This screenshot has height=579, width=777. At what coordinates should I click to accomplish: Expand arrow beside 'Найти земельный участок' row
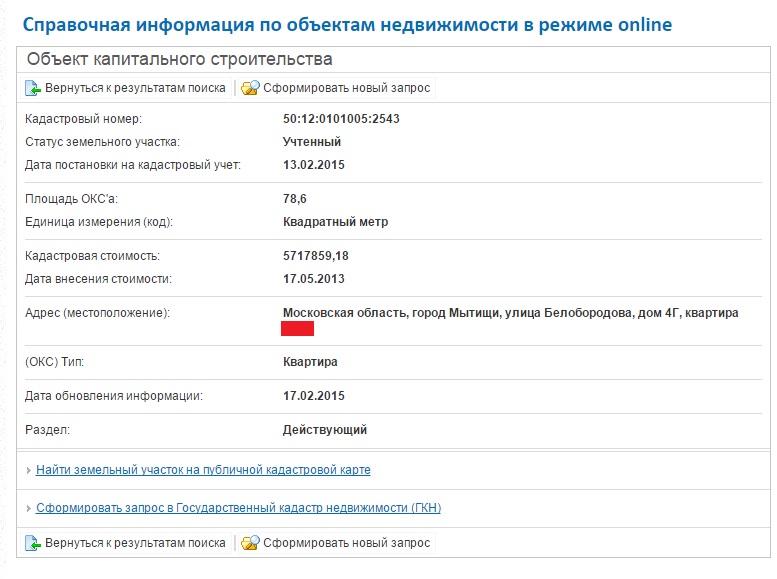point(27,470)
